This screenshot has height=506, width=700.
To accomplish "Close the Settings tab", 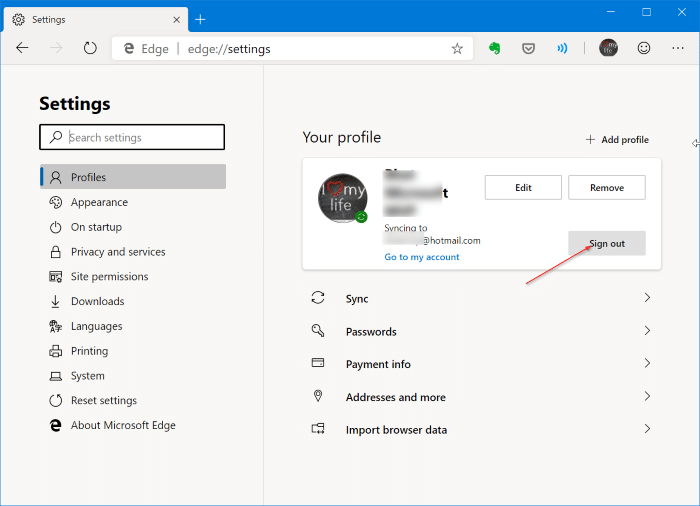I will [176, 20].
